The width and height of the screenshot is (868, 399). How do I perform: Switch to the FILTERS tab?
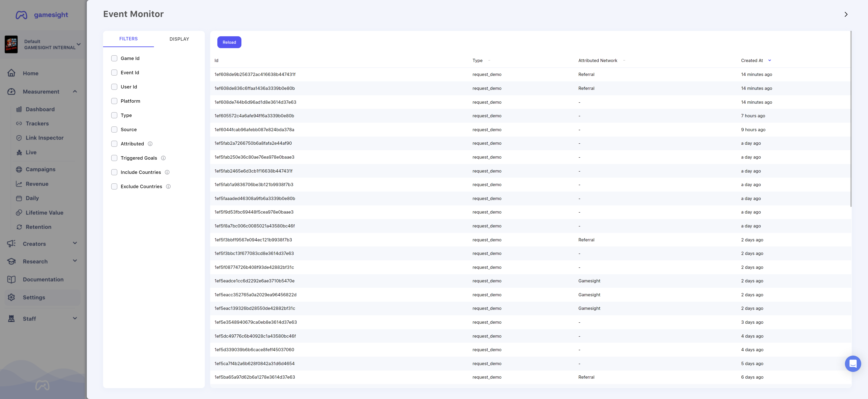coord(128,39)
